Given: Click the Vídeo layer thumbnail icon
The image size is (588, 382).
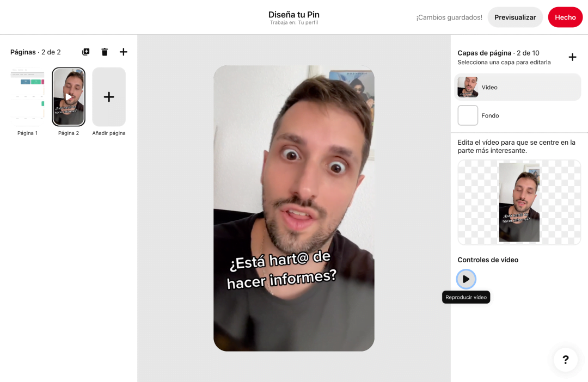Looking at the screenshot, I should [x=468, y=87].
